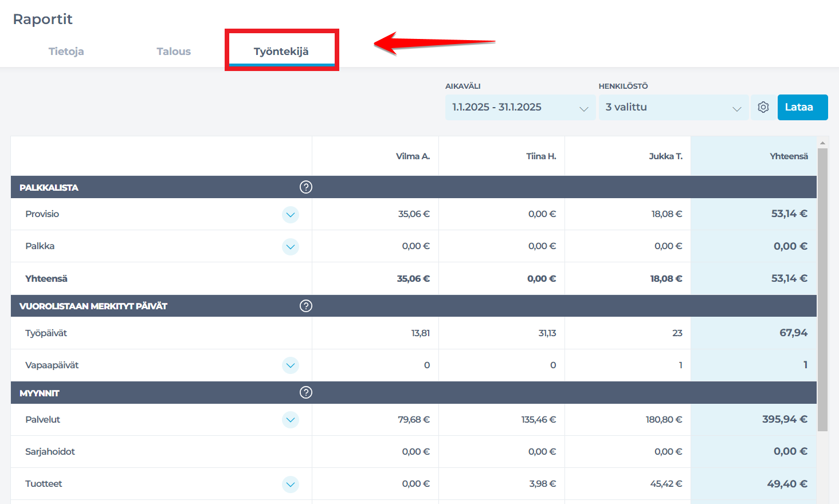The image size is (839, 504).
Task: Switch to the Talous tab
Action: point(174,52)
